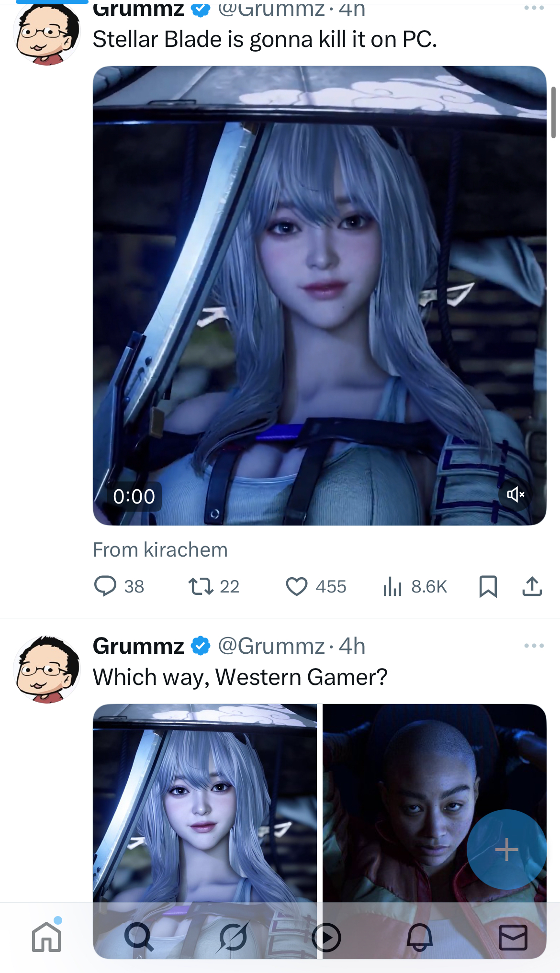Open more options for Western Gamer tweet
The width and height of the screenshot is (560, 973).
(534, 646)
